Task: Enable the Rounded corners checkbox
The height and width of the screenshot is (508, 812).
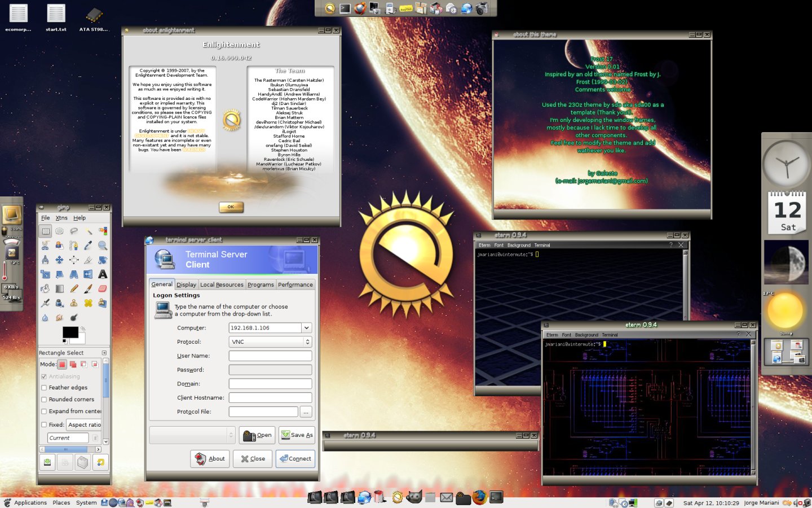Action: point(44,400)
